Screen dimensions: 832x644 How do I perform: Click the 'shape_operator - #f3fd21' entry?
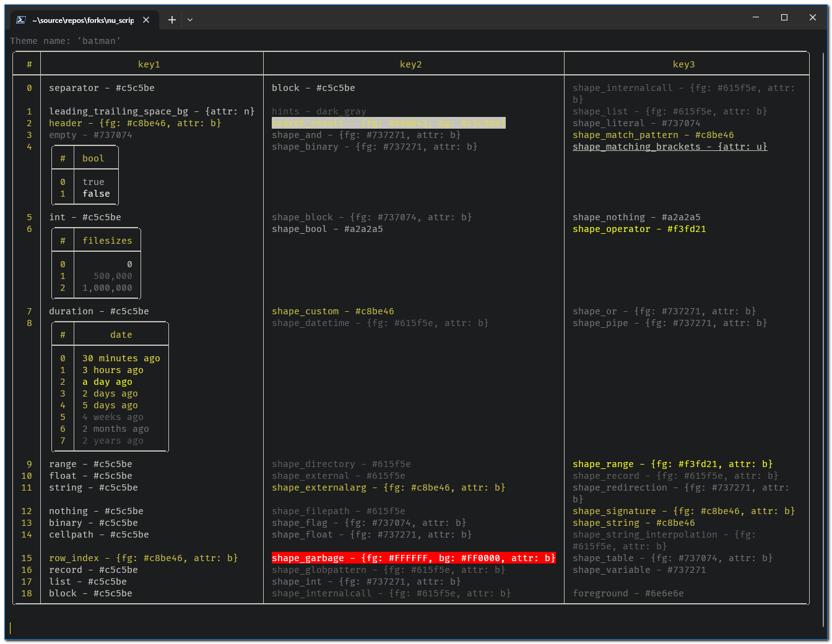(639, 229)
